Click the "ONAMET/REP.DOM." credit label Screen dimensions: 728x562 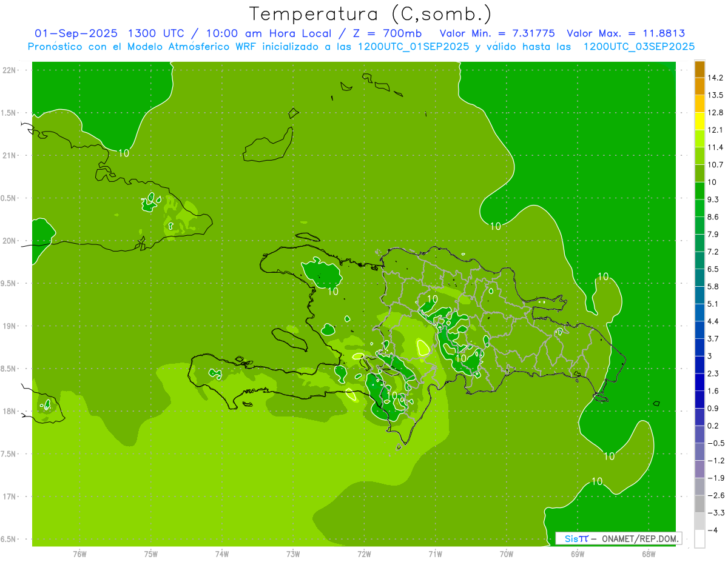pyautogui.click(x=639, y=538)
